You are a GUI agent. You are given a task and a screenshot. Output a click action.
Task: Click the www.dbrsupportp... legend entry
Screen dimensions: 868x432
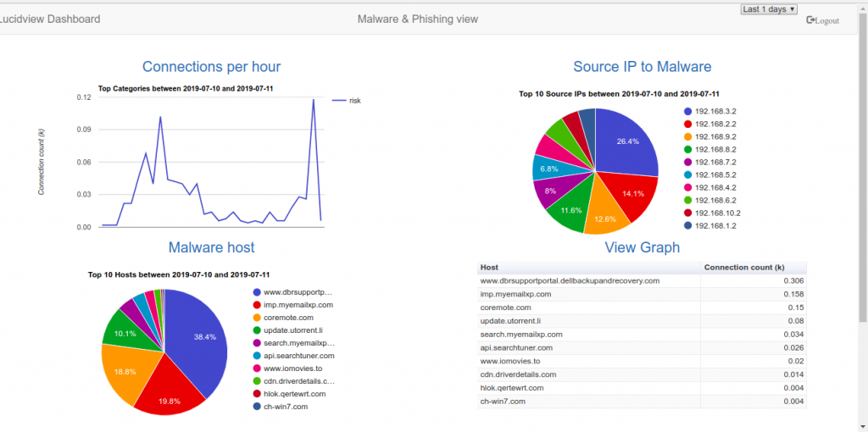[x=292, y=292]
